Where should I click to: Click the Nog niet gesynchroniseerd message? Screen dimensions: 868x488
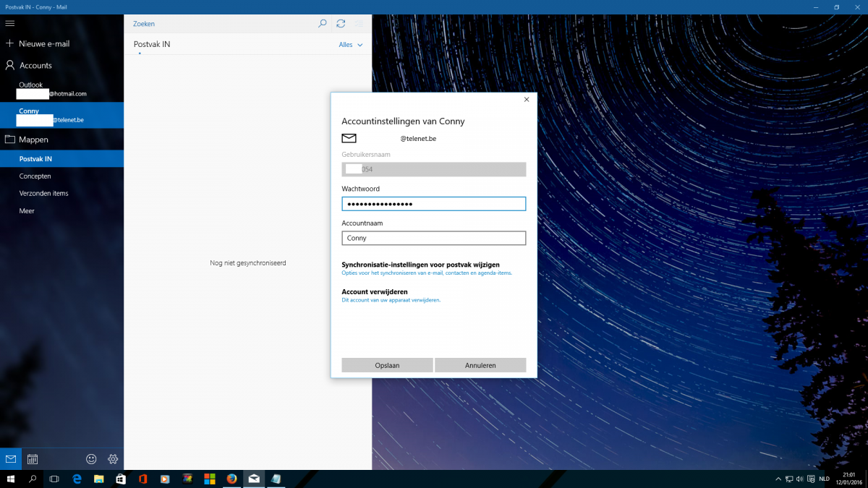[248, 263]
